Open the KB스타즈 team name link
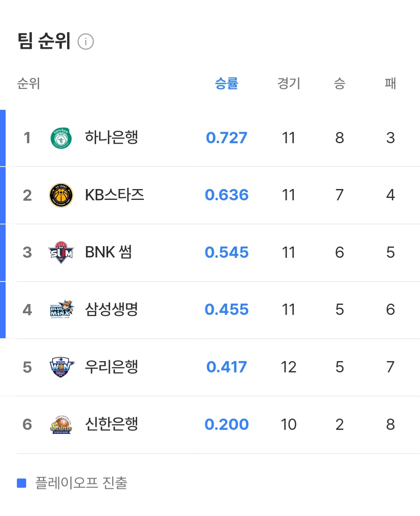 (115, 195)
